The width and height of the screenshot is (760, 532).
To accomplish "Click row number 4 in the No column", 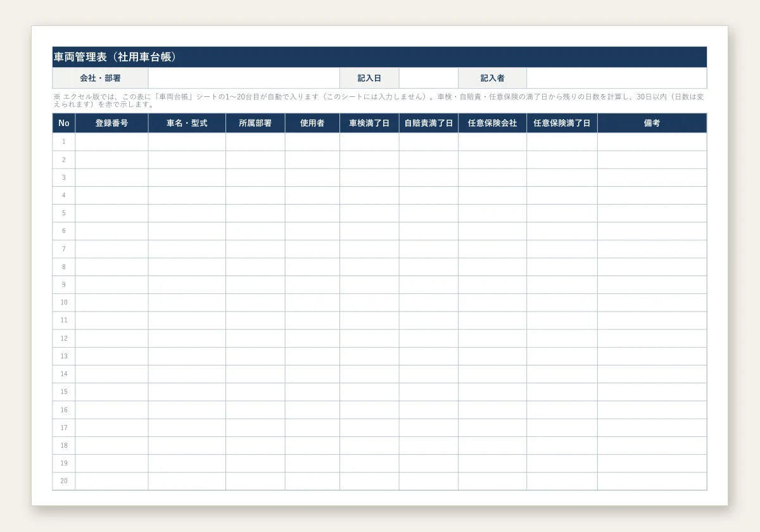I will coord(64,195).
